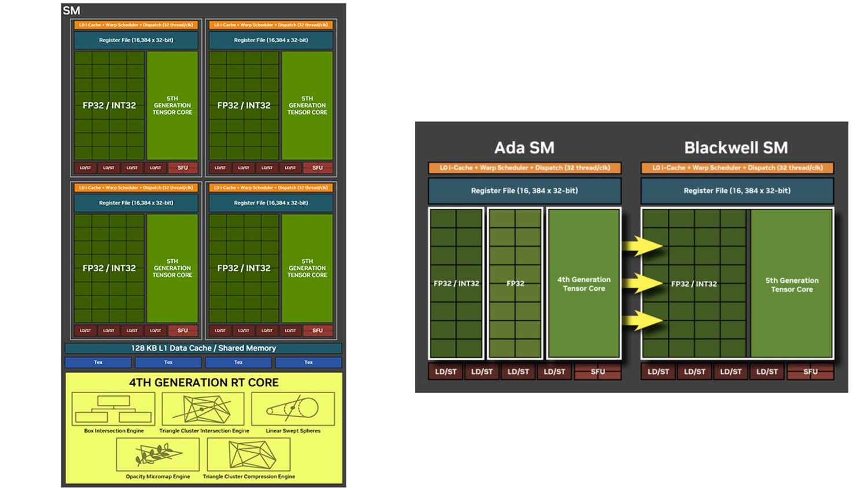
Task: Expand the Ada SM Register File row
Action: (524, 190)
